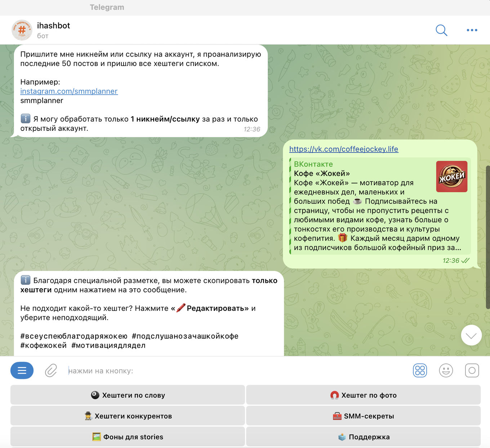
Task: Attach a file using the paperclip icon
Action: pyautogui.click(x=51, y=371)
